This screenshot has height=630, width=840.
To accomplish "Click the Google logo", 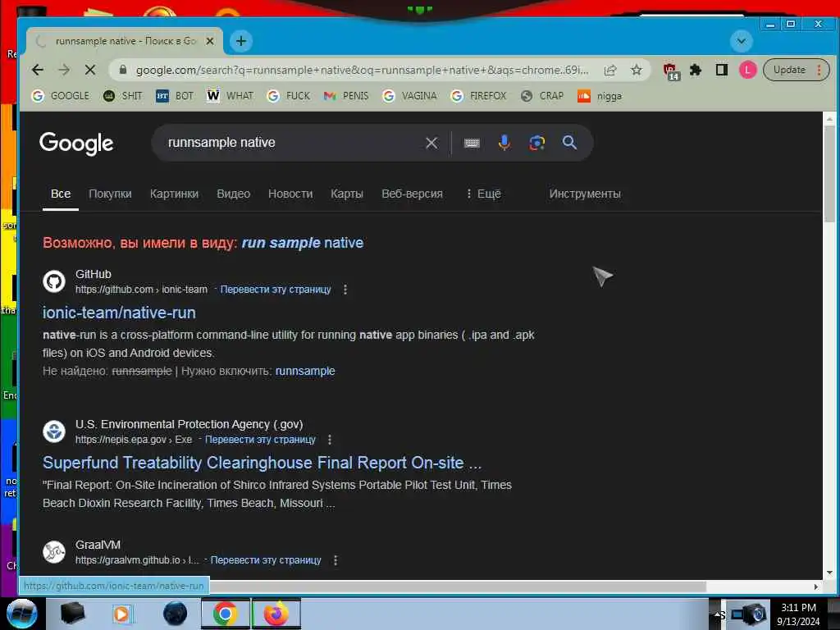I will click(x=76, y=143).
